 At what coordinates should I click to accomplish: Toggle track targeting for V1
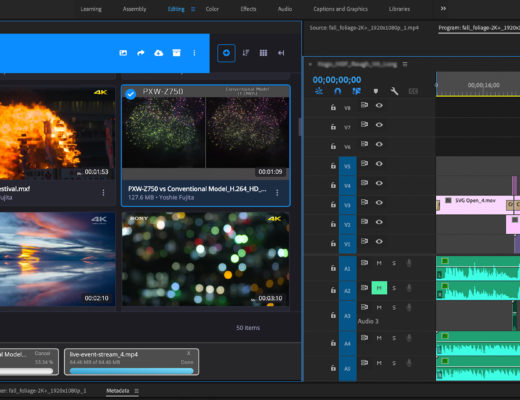pyautogui.click(x=347, y=244)
